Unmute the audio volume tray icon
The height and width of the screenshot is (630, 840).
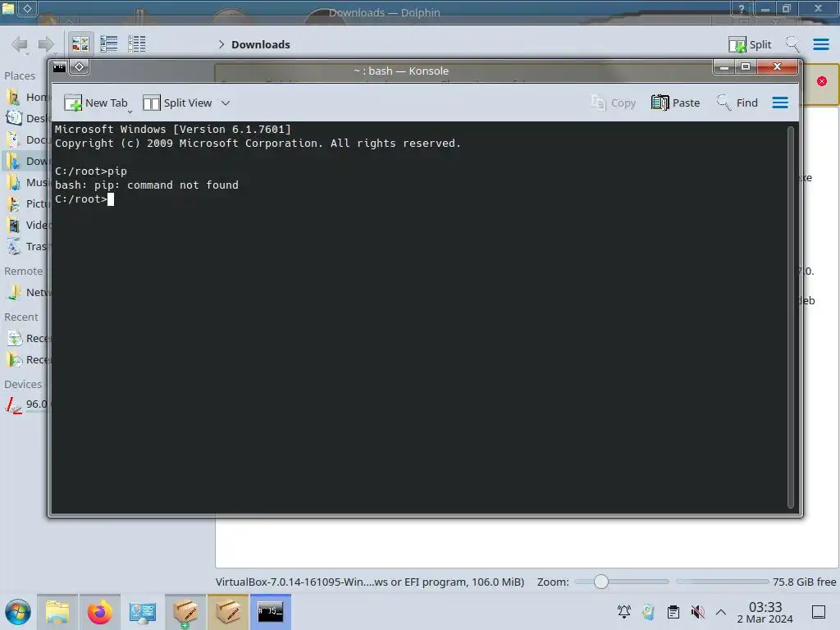click(x=697, y=612)
